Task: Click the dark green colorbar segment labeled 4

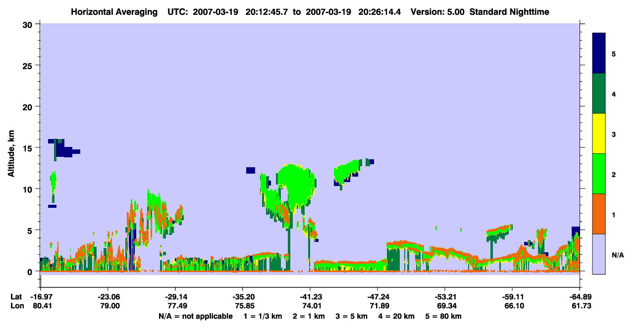Action: [x=599, y=94]
